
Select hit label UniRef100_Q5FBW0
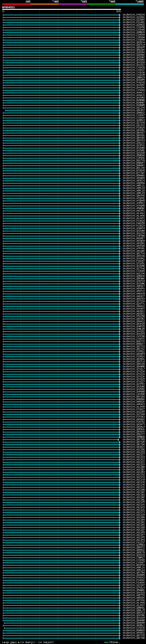(x=133, y=278)
